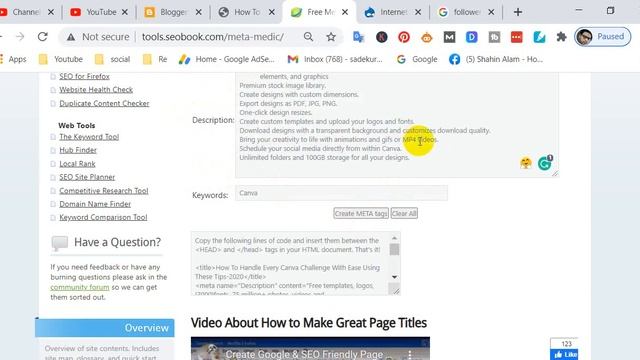This screenshot has height=360, width=640.
Task: Open the Paused profile button
Action: pos(602,37)
